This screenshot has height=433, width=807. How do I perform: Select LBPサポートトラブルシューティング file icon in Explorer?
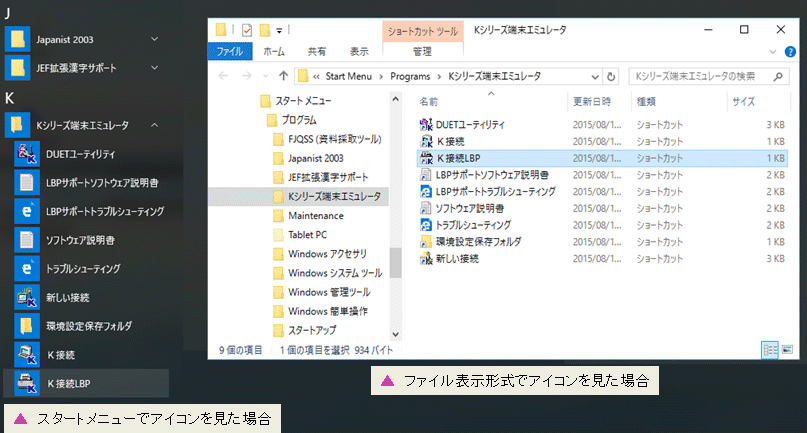[426, 192]
